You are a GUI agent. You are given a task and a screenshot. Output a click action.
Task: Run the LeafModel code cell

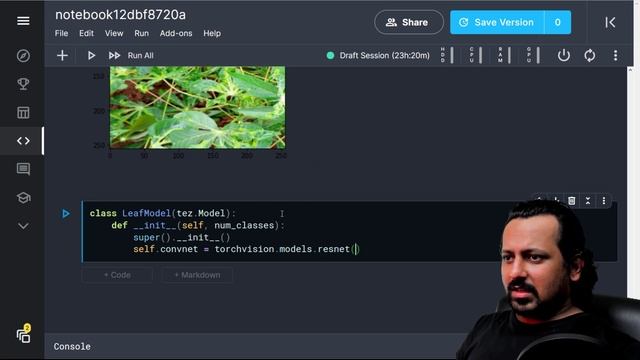[66, 213]
